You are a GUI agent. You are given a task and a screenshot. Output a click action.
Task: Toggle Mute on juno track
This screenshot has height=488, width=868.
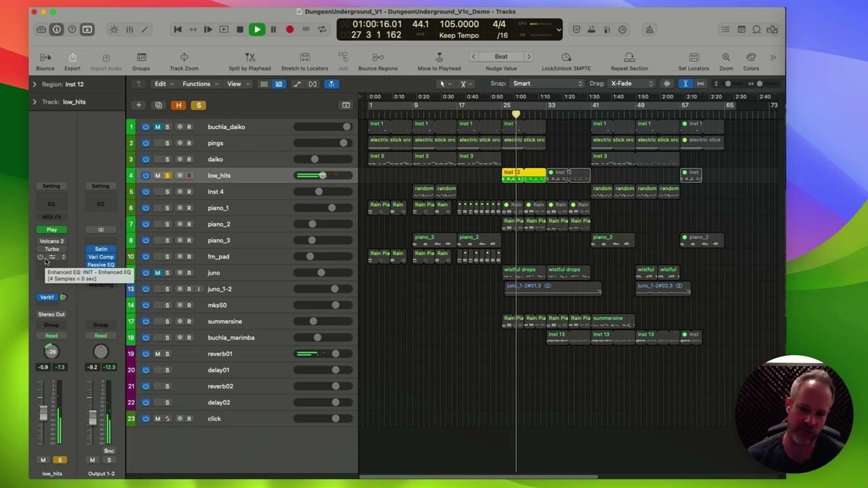[157, 272]
